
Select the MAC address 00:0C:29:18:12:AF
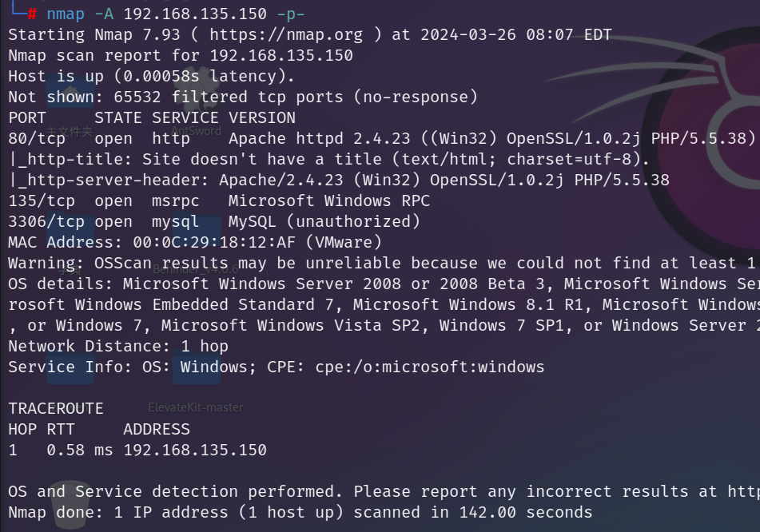[214, 242]
